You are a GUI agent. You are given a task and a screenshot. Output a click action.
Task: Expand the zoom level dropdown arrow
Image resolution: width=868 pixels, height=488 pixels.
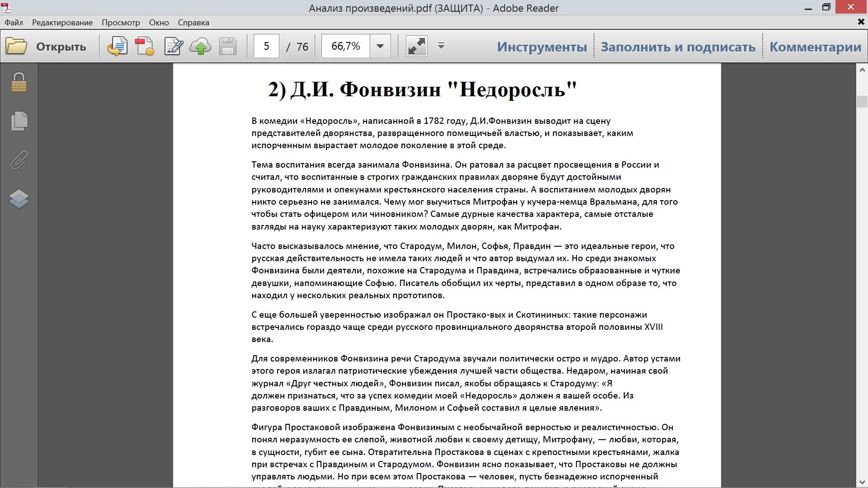coord(380,46)
